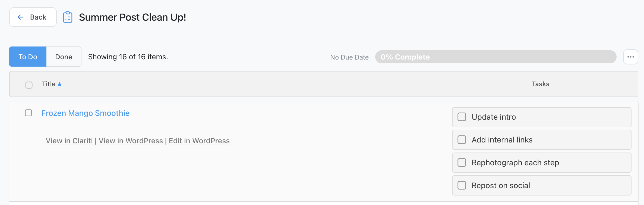Check the Update intro task
Screen dimensions: 644x205
pyautogui.click(x=462, y=117)
